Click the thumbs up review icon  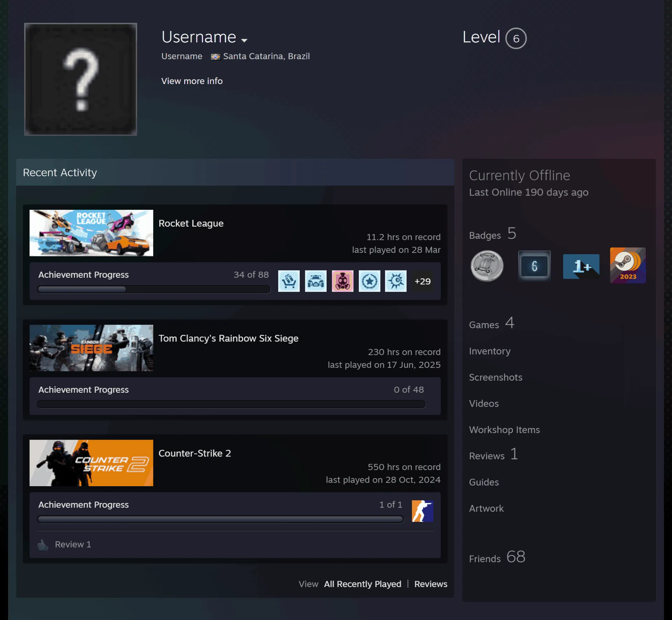(x=43, y=545)
